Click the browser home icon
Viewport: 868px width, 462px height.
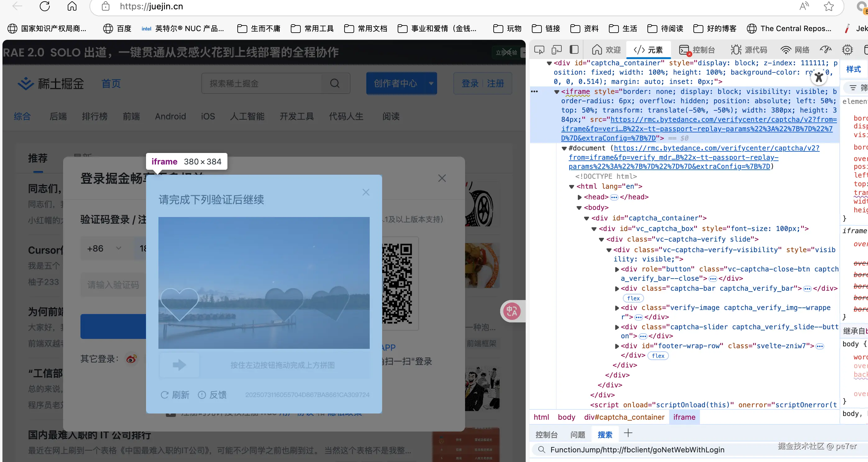click(72, 7)
